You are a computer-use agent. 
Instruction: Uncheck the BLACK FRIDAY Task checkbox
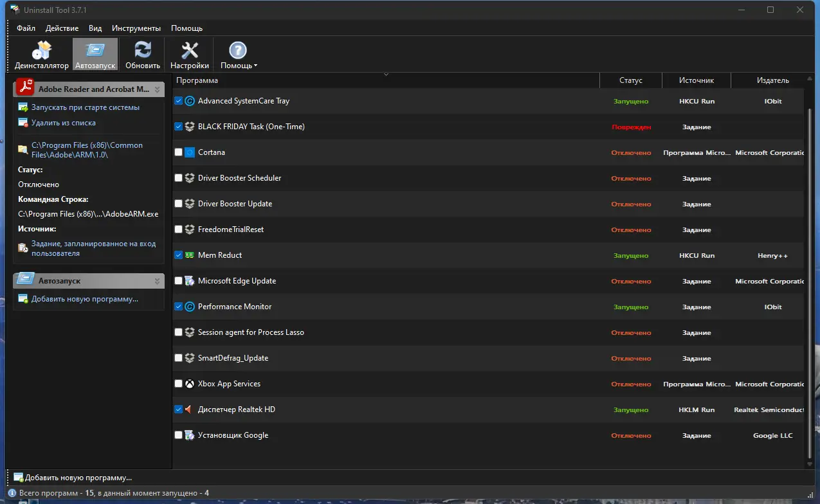[179, 127]
